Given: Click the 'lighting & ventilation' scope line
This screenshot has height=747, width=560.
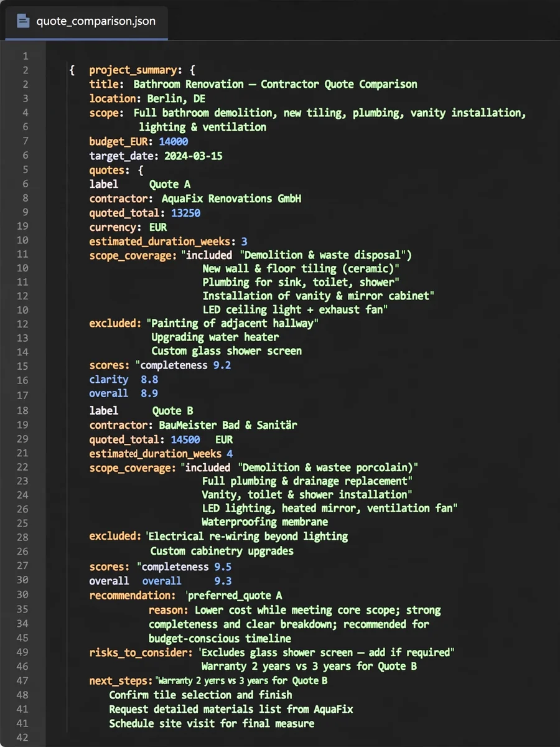Looking at the screenshot, I should pos(202,127).
